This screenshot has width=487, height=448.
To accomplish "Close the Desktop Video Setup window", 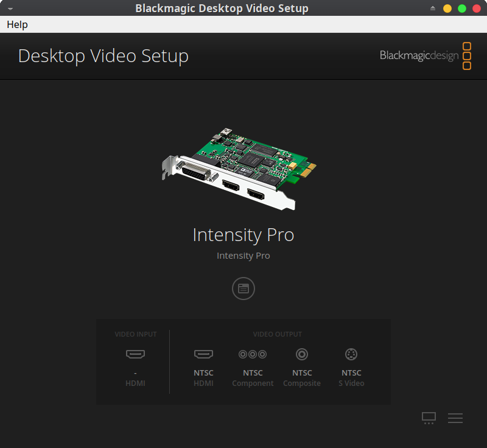I will click(477, 9).
